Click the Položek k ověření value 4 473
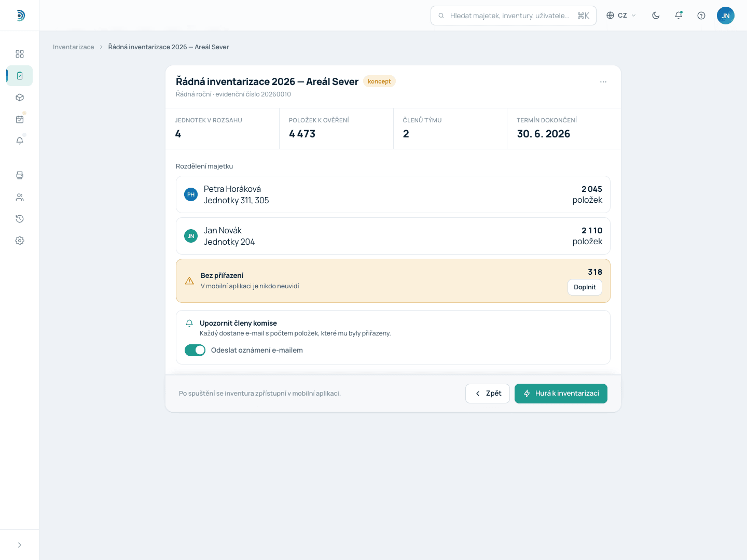Image resolution: width=747 pixels, height=560 pixels. click(302, 134)
